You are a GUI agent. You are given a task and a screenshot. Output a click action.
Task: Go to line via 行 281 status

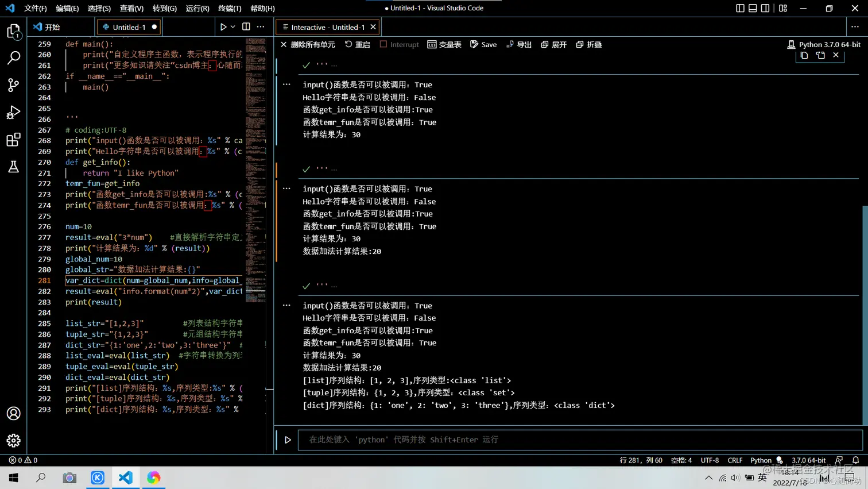click(641, 460)
